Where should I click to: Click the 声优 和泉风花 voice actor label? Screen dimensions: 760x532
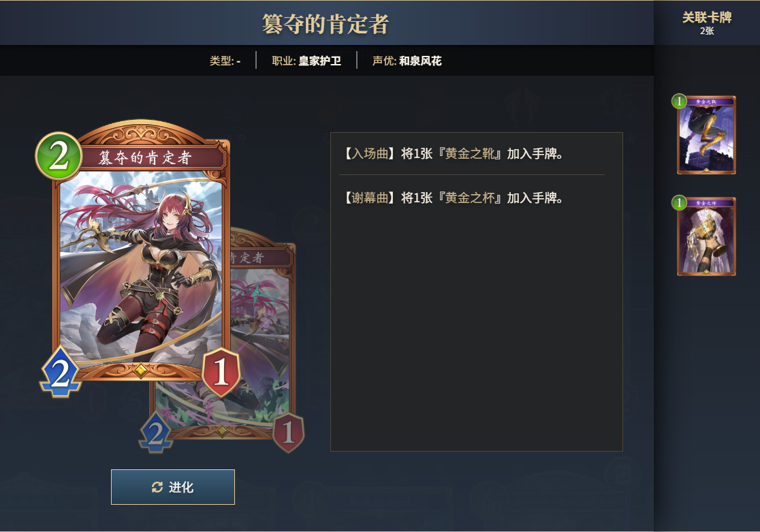pyautogui.click(x=407, y=61)
